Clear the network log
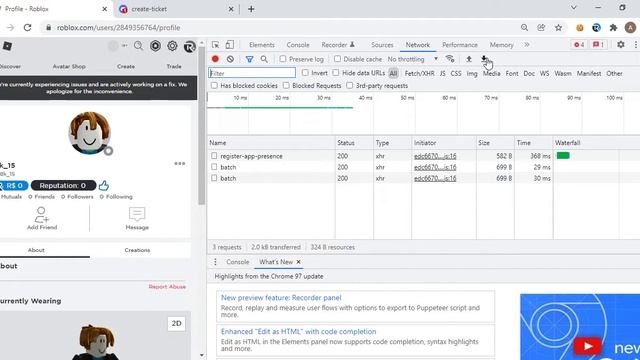Viewport: 640px width, 360px height. pos(230,59)
